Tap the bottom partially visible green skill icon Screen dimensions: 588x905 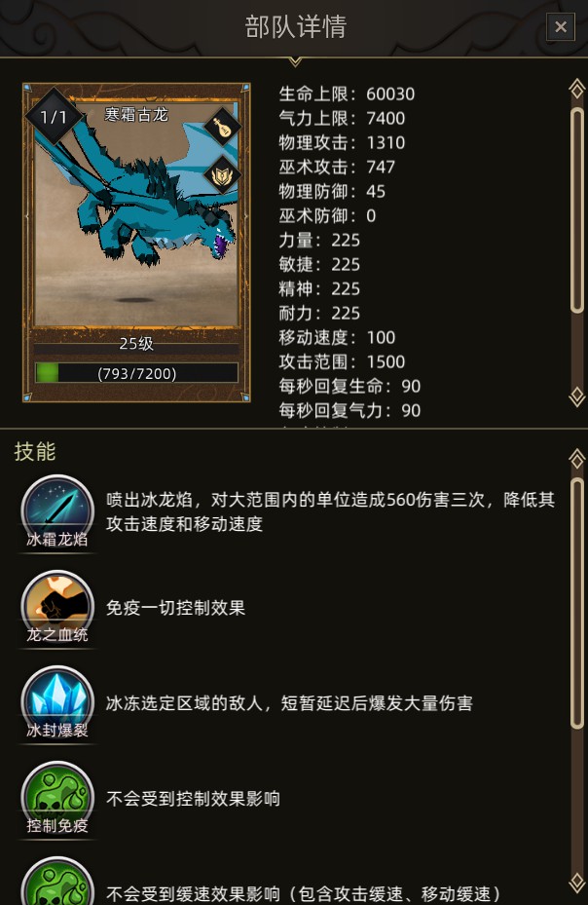(x=57, y=882)
